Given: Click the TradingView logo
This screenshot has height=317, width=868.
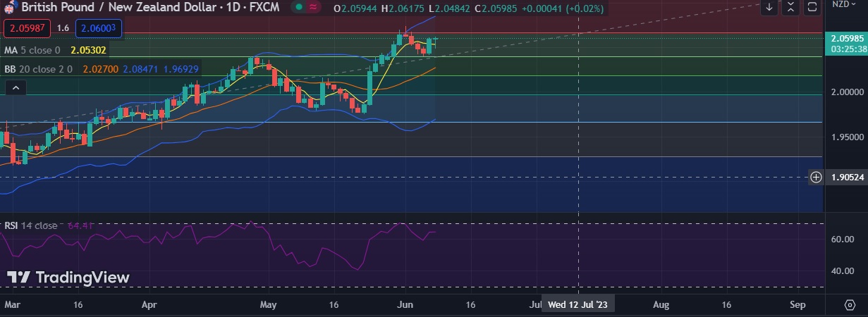Looking at the screenshot, I should [x=69, y=278].
